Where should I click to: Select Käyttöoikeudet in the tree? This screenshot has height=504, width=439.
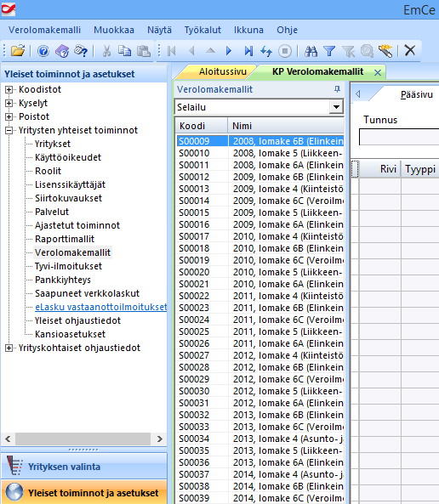coord(68,157)
